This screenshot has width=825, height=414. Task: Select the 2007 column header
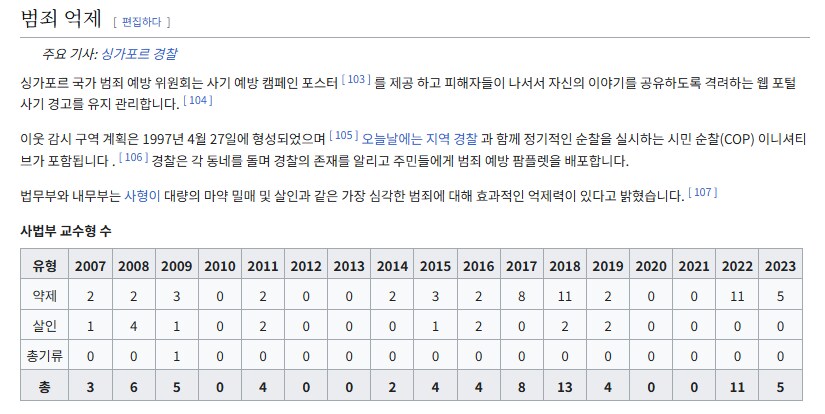point(90,265)
